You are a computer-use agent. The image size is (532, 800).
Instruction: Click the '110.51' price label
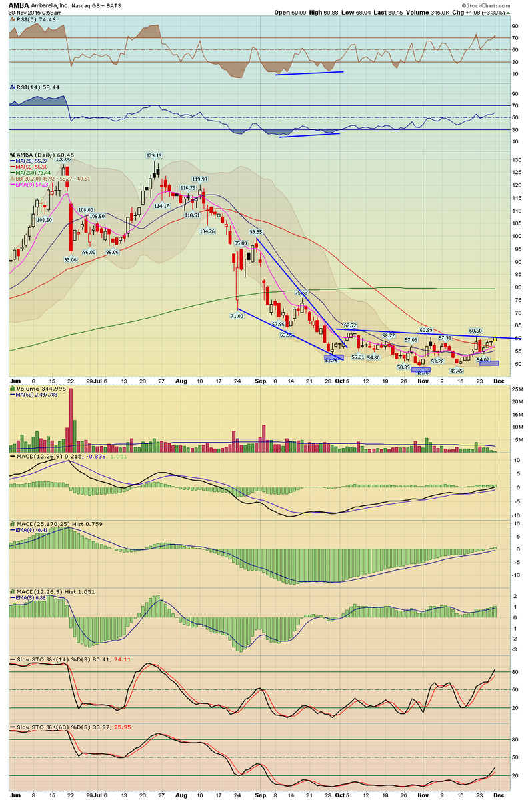click(193, 215)
